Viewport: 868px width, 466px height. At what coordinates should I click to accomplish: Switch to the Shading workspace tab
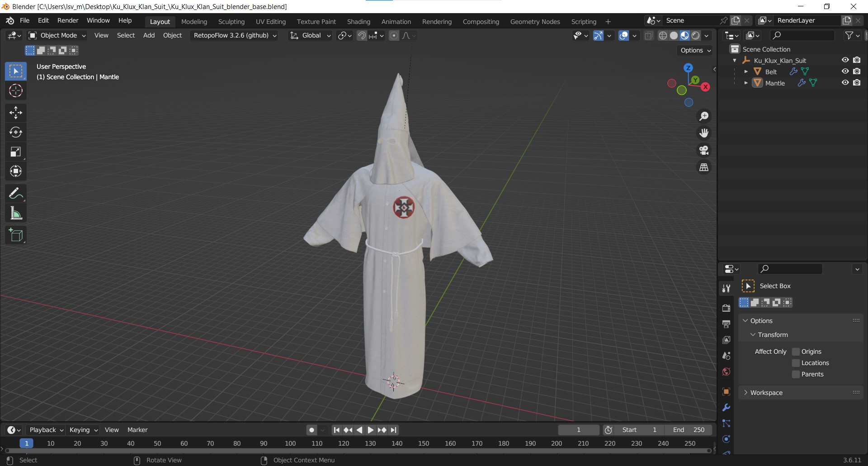click(359, 22)
